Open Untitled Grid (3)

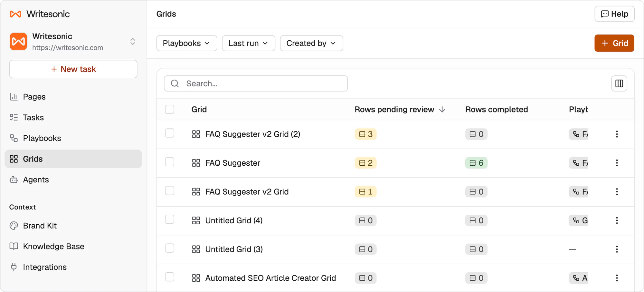pos(234,249)
